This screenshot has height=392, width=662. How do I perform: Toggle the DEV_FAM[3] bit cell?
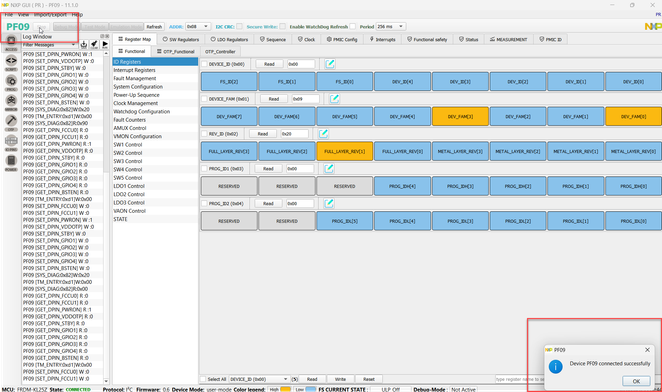pyautogui.click(x=460, y=117)
